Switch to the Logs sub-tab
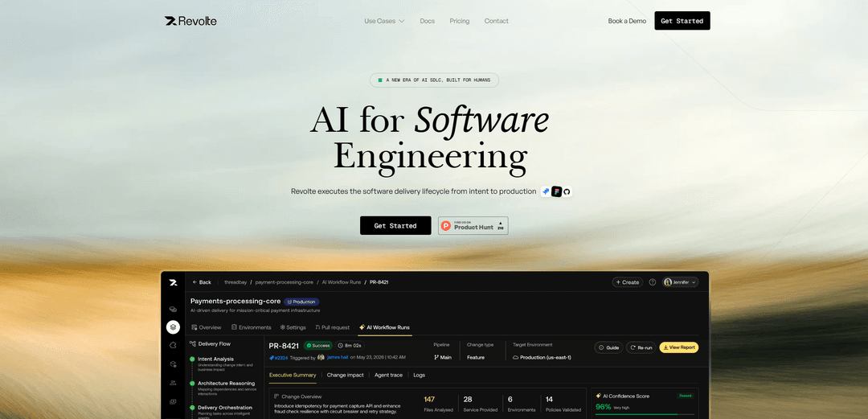Screen dimensions: 868x419 [x=419, y=376]
